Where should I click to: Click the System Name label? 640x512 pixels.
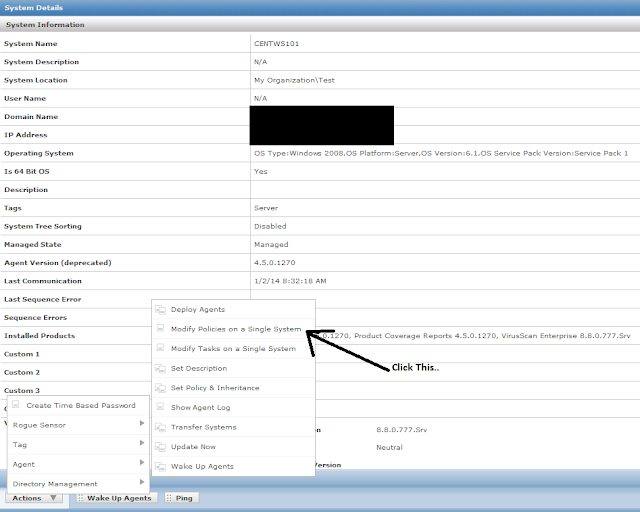(31, 44)
